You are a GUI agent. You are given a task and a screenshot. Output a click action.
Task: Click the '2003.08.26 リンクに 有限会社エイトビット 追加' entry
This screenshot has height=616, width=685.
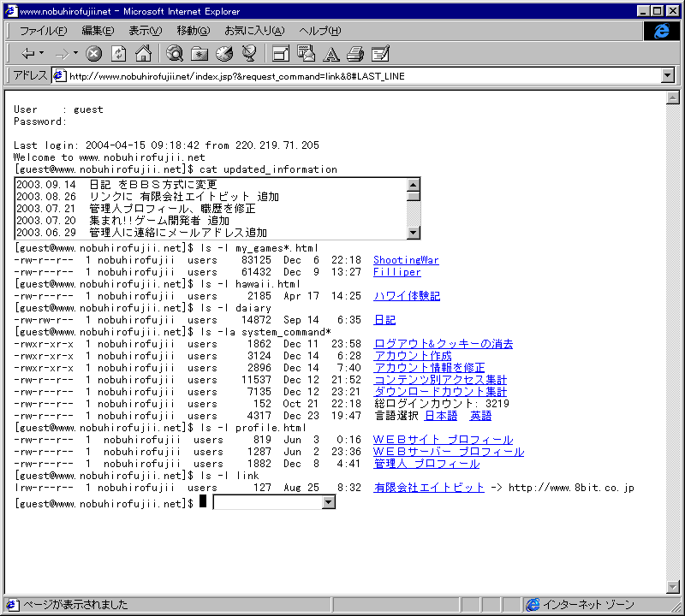tap(147, 197)
